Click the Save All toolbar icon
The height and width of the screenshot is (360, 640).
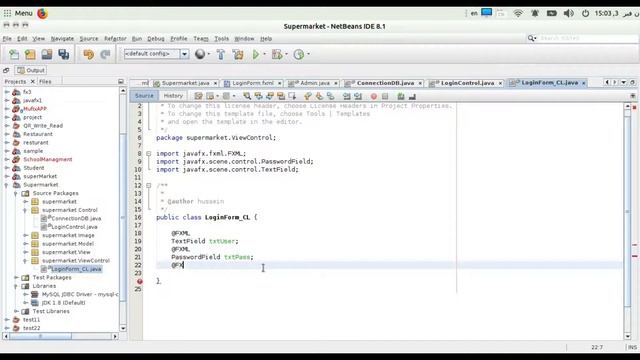(64, 54)
